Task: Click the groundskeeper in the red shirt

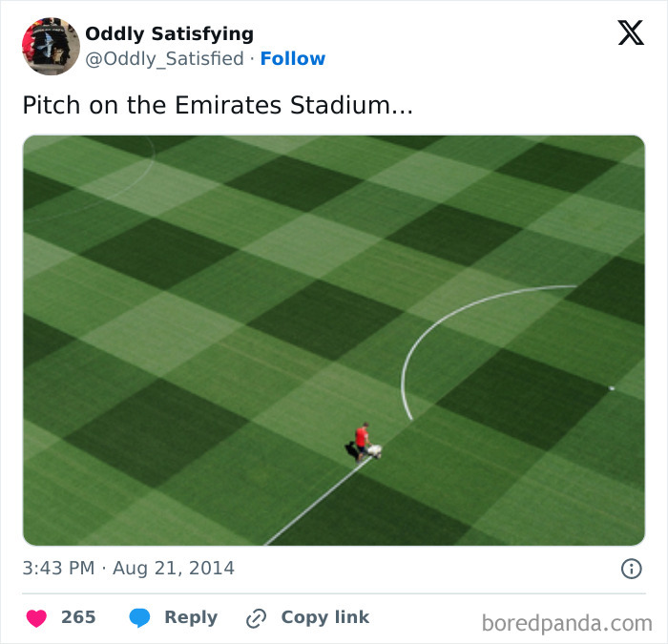Action: [362, 441]
